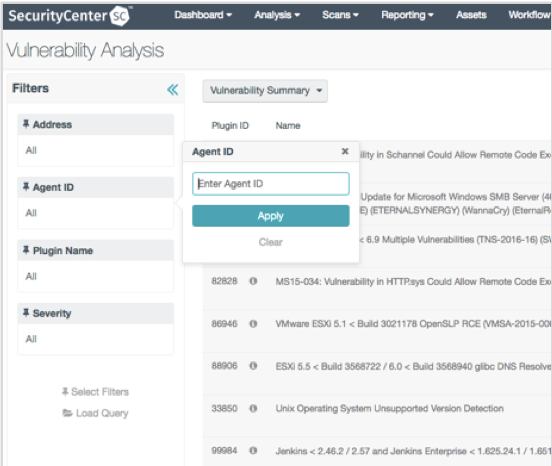This screenshot has width=552, height=466.
Task: Open info icon for plugin 82828
Action: (x=253, y=281)
